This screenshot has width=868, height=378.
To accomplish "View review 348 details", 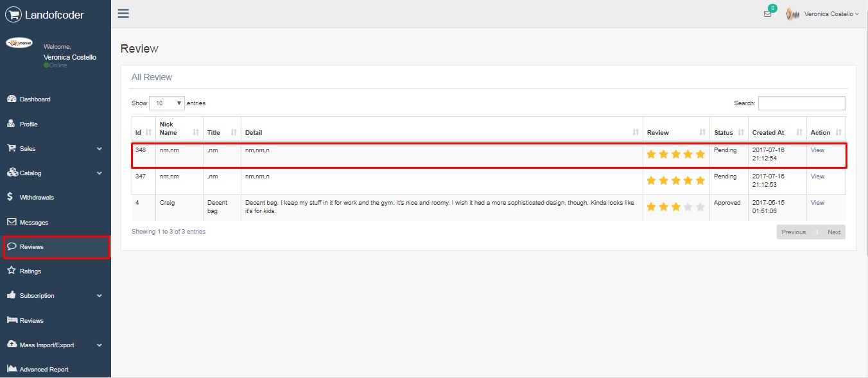I will click(x=817, y=150).
